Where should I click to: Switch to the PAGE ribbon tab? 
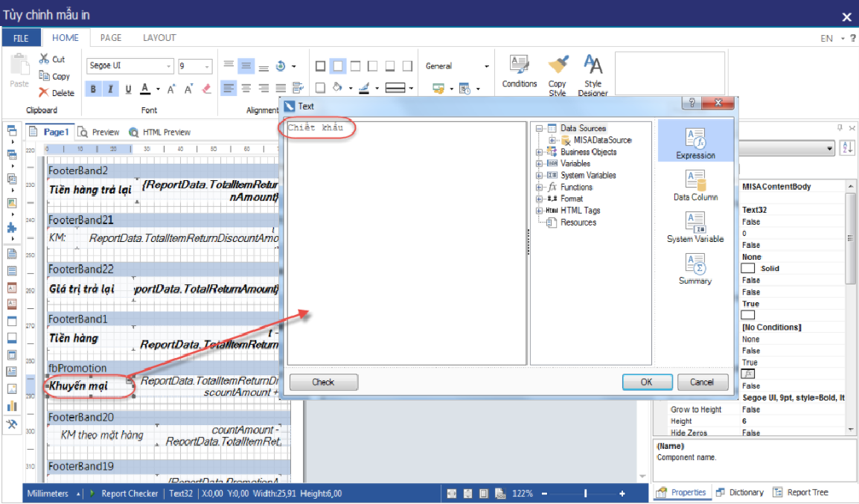point(111,38)
